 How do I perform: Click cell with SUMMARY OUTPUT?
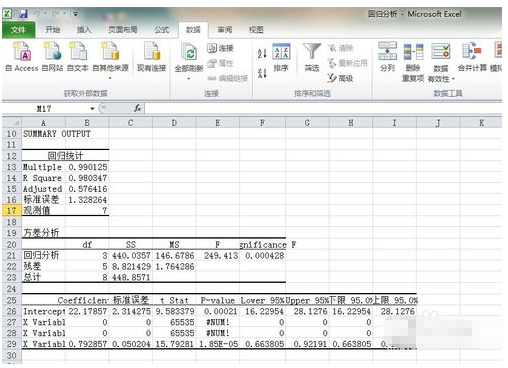(x=57, y=134)
